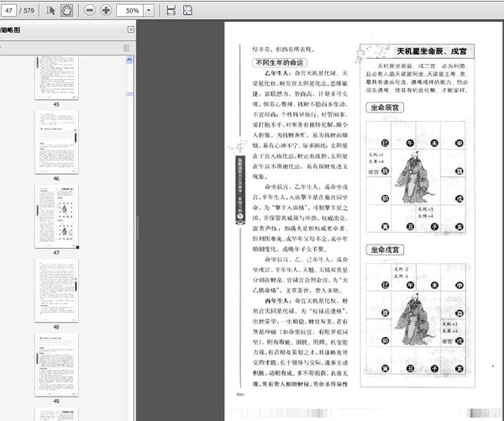Open page 49 thumbnail
This screenshot has height=421, width=504.
[x=56, y=365]
